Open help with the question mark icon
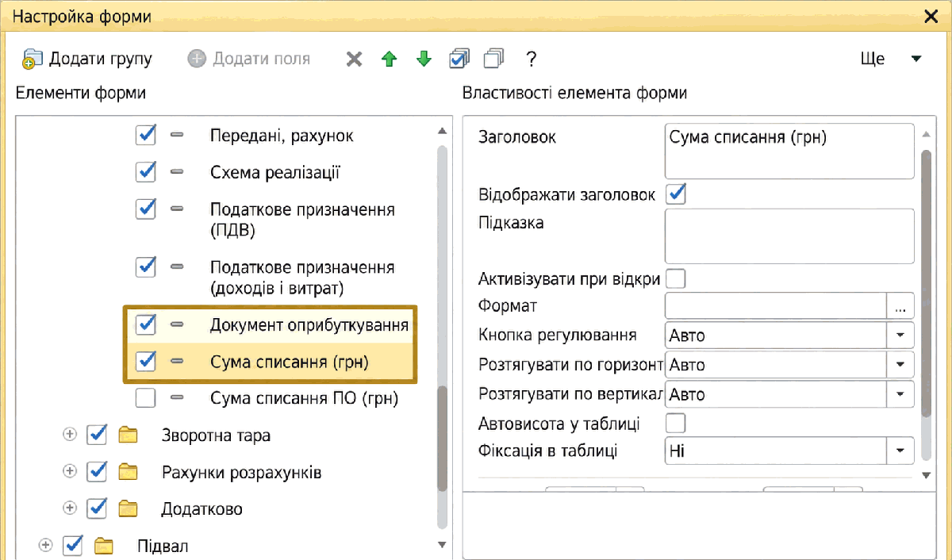Screen dimensions: 952x560 pos(532,59)
